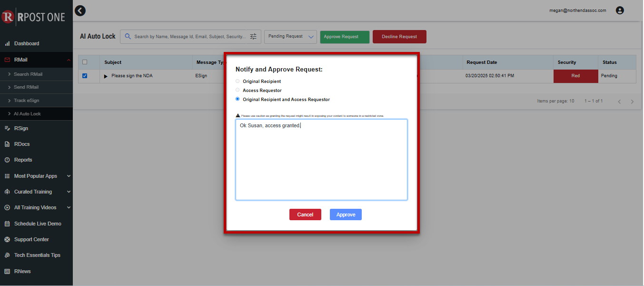Go to Send RMail menu item
Image resolution: width=644 pixels, height=286 pixels.
coord(26,87)
